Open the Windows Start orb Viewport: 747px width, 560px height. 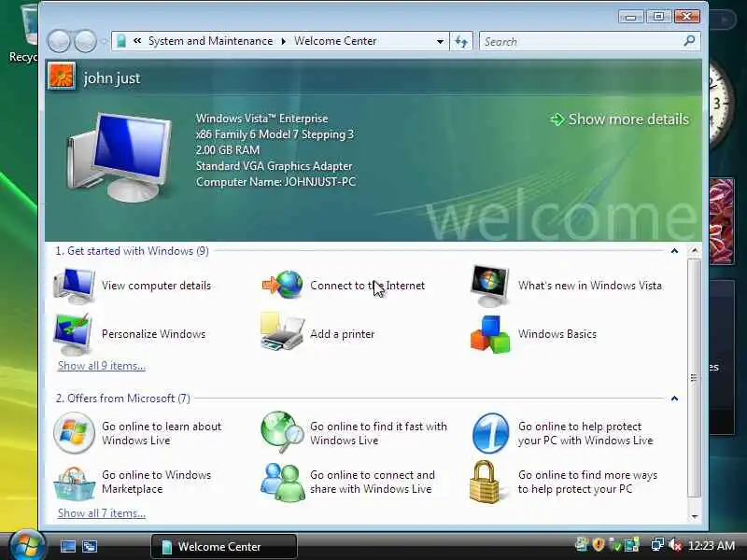point(27,545)
